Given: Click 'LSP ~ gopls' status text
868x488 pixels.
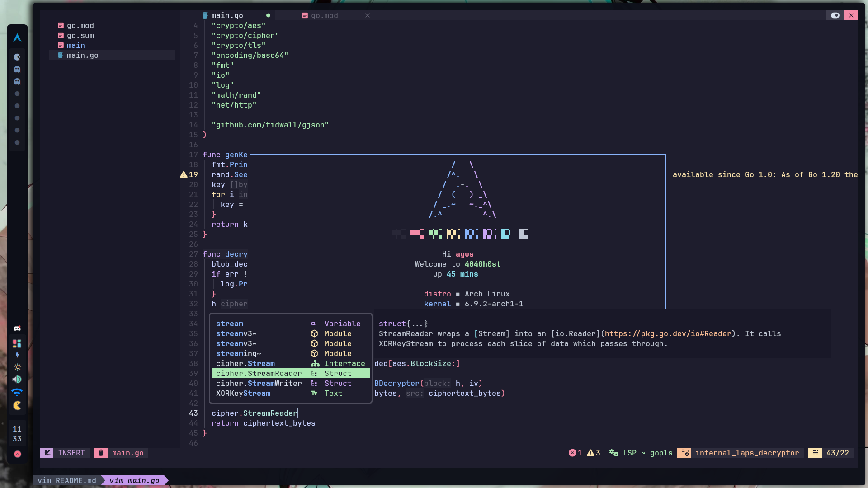Looking at the screenshot, I should click(x=648, y=453).
